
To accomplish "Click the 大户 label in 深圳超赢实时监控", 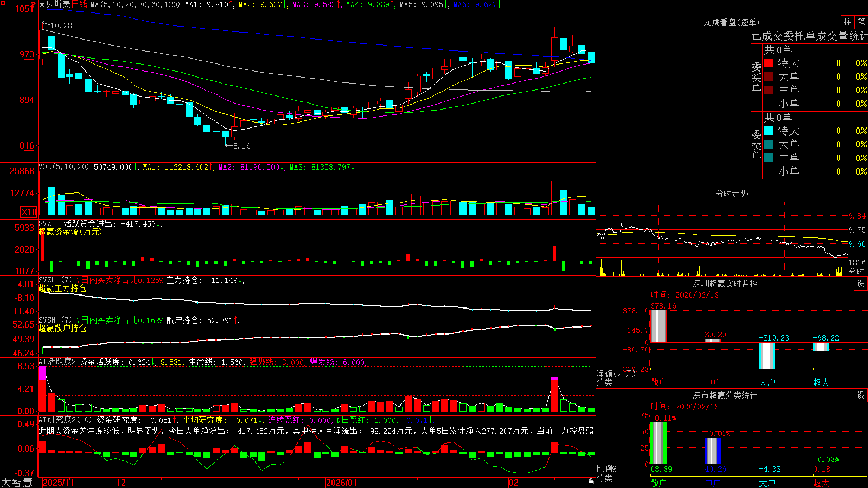I will [767, 382].
